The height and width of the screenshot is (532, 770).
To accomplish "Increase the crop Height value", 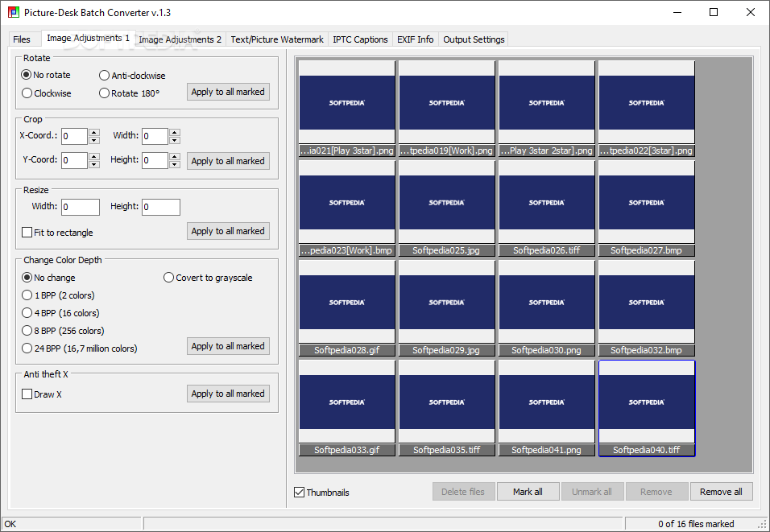I will click(175, 157).
